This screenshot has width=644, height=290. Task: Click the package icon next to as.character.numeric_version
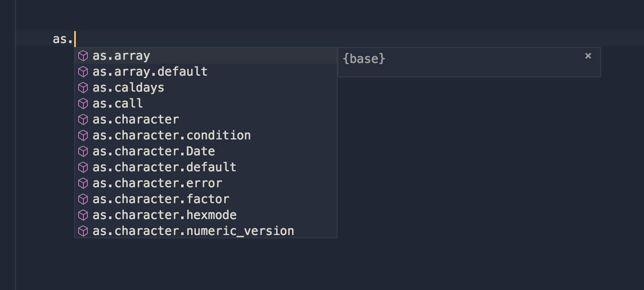[83, 231]
